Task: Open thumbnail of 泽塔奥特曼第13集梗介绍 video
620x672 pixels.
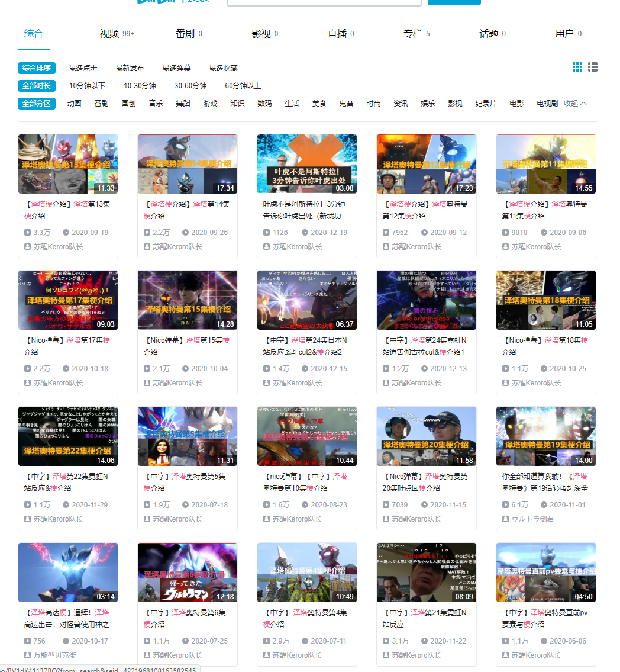Action: pos(68,164)
